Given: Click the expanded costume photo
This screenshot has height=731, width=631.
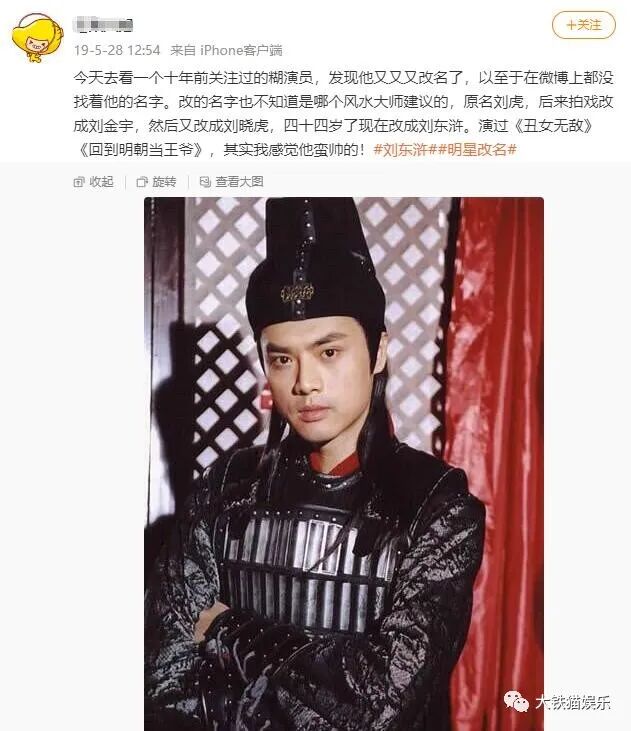Looking at the screenshot, I should pyautogui.click(x=344, y=464).
